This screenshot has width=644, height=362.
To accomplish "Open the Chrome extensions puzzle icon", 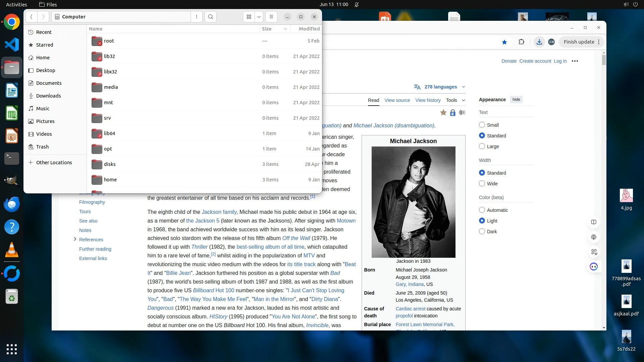I will (521, 42).
